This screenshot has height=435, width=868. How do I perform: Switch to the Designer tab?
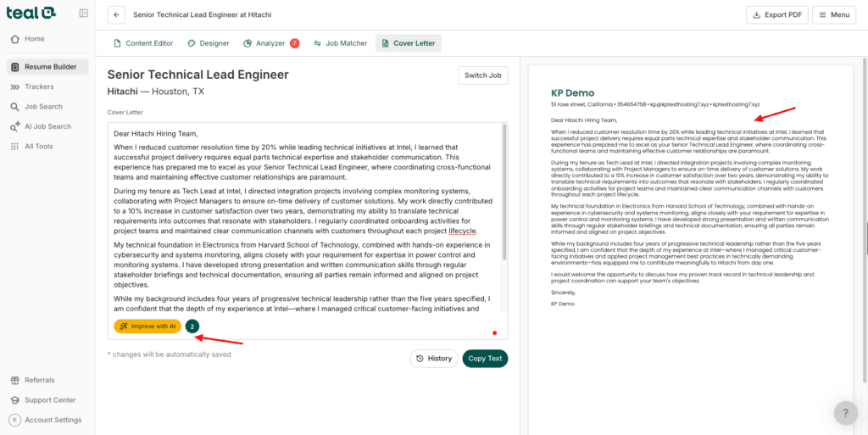pos(209,43)
